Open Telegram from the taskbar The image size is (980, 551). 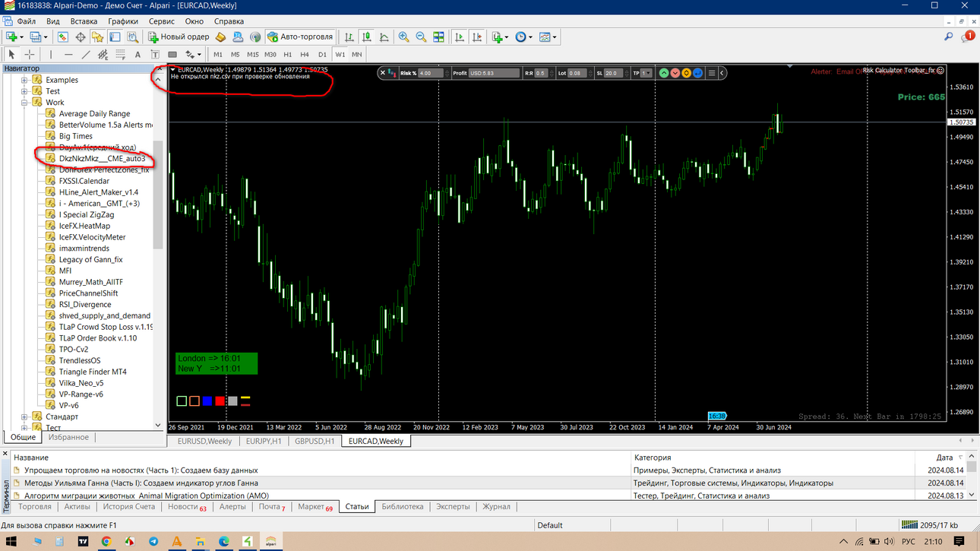pos(153,542)
